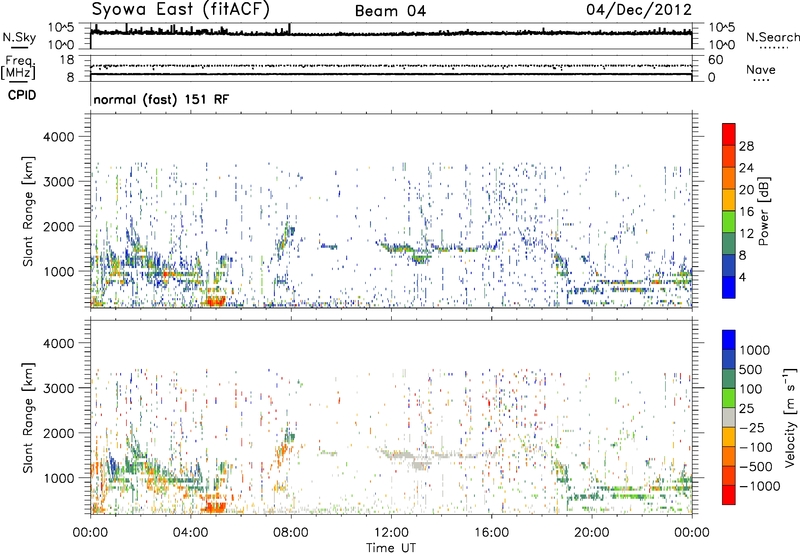The width and height of the screenshot is (800, 554).
Task: Click the "2000" range tick in power panel
Action: click(59, 227)
